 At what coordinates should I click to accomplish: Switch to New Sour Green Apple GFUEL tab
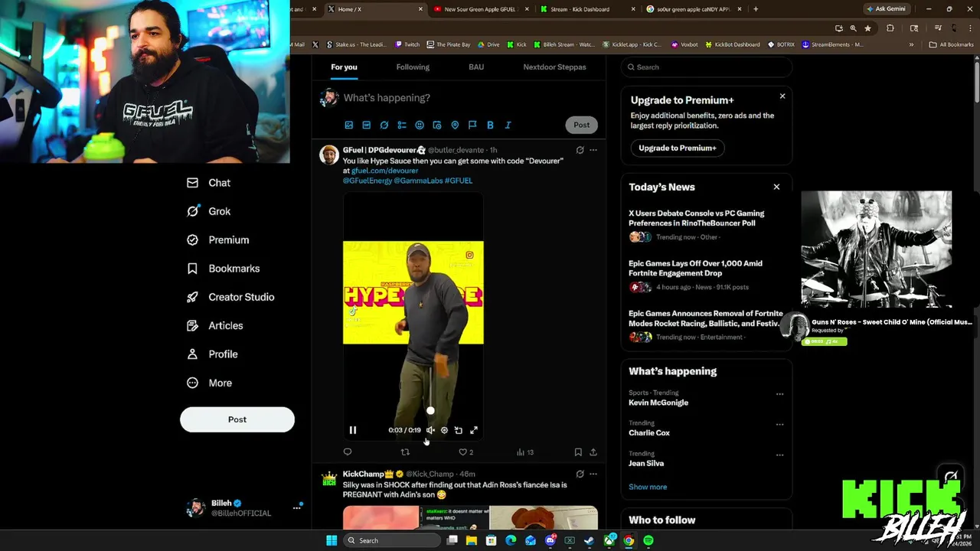point(480,9)
